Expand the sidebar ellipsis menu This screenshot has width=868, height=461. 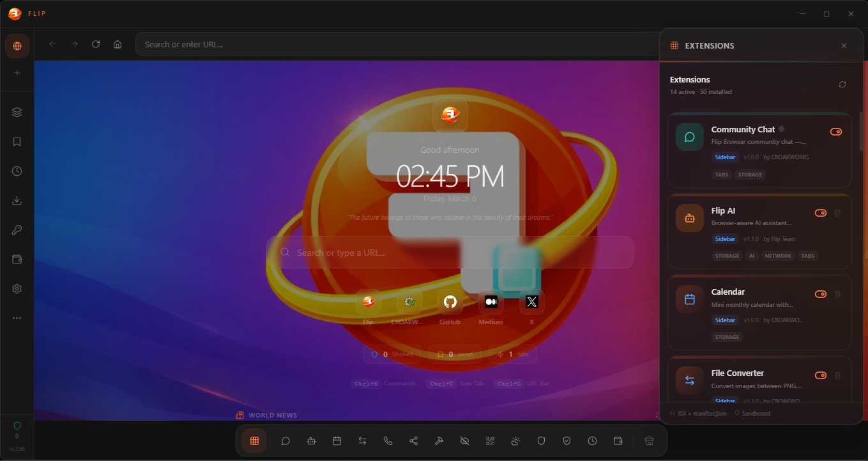tap(17, 318)
